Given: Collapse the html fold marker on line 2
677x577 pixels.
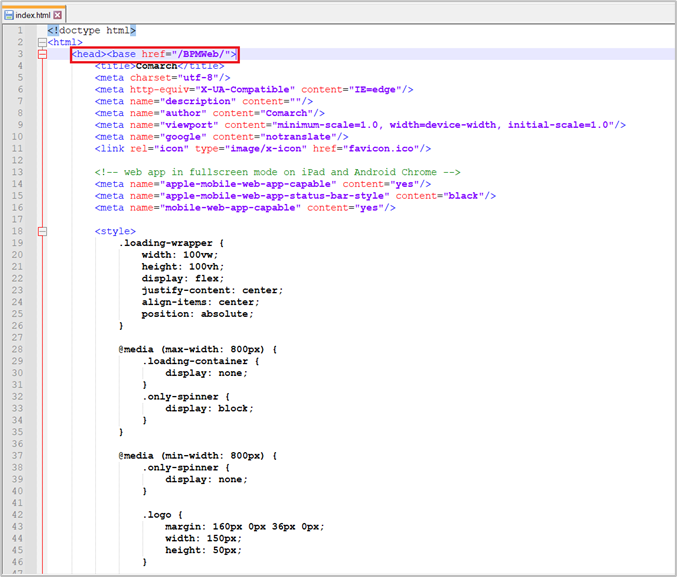Looking at the screenshot, I should tap(41, 43).
